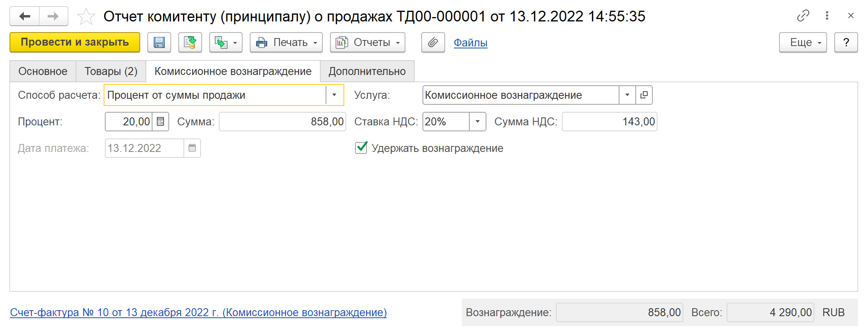
Task: Click the paperclip attach files icon
Action: pyautogui.click(x=433, y=42)
